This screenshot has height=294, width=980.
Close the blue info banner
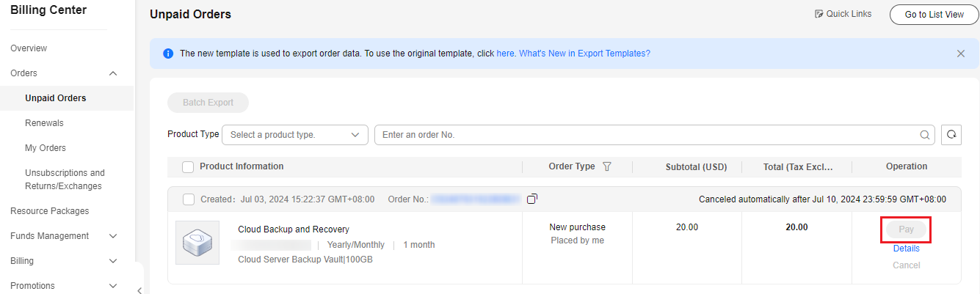pos(961,54)
